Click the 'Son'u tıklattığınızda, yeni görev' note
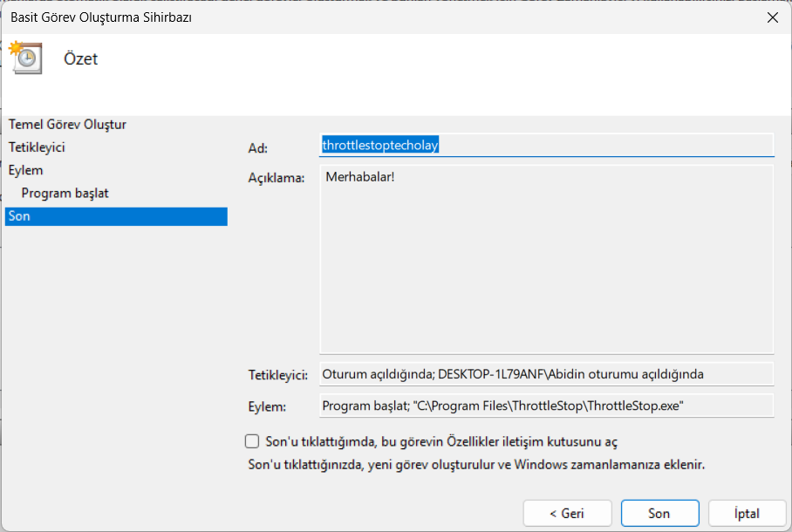The width and height of the screenshot is (792, 532). (x=476, y=464)
